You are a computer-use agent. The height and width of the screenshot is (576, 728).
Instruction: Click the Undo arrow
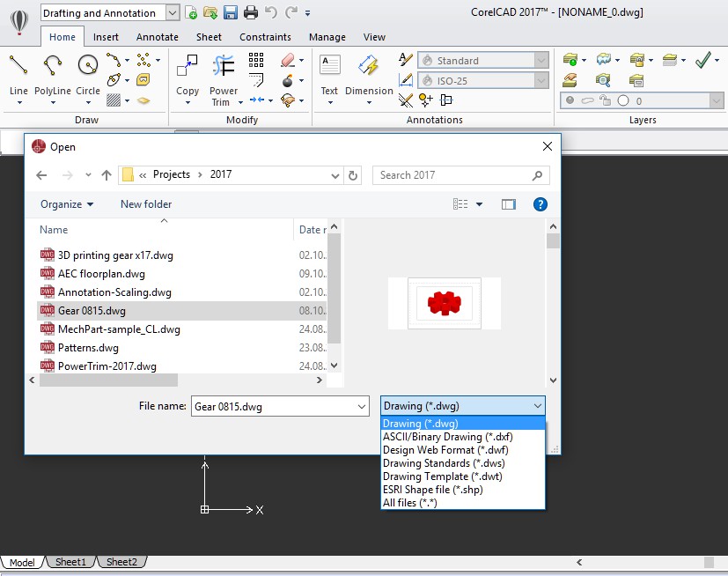tap(270, 12)
